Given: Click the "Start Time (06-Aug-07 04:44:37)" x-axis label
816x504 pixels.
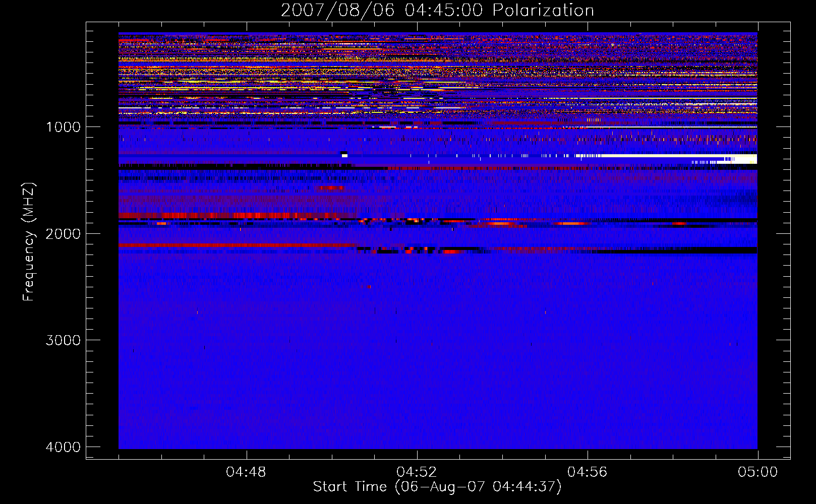Looking at the screenshot, I should (437, 487).
